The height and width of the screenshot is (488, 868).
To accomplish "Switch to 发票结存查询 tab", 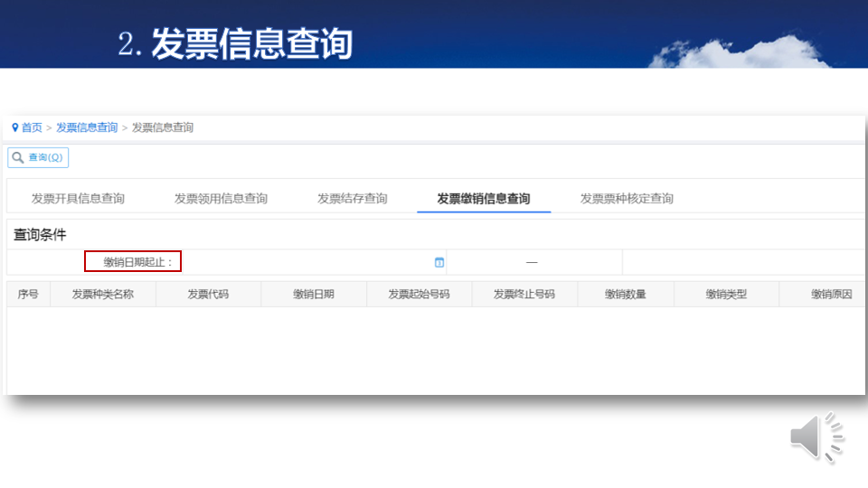I will [x=352, y=199].
